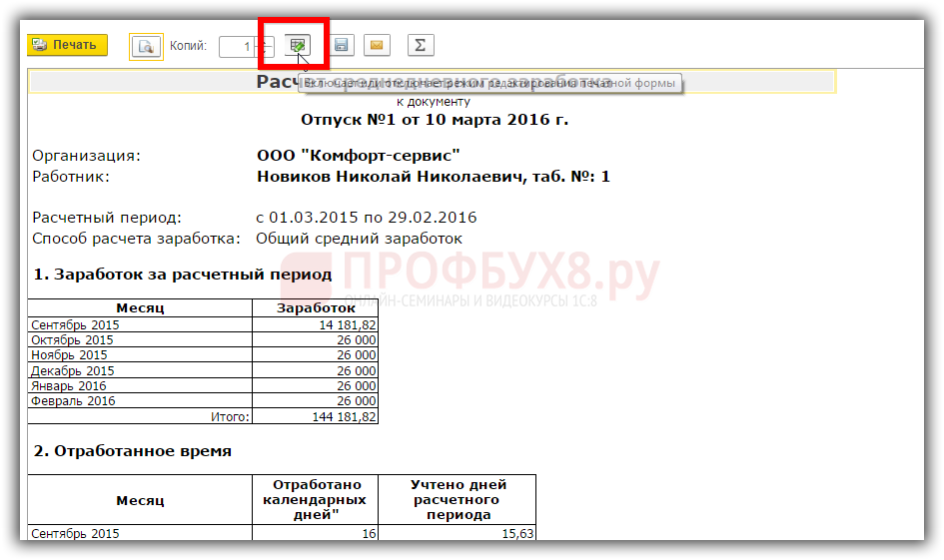Click organization name ООО "Комфорт-сервис"
This screenshot has width=944, height=560.
tap(358, 156)
